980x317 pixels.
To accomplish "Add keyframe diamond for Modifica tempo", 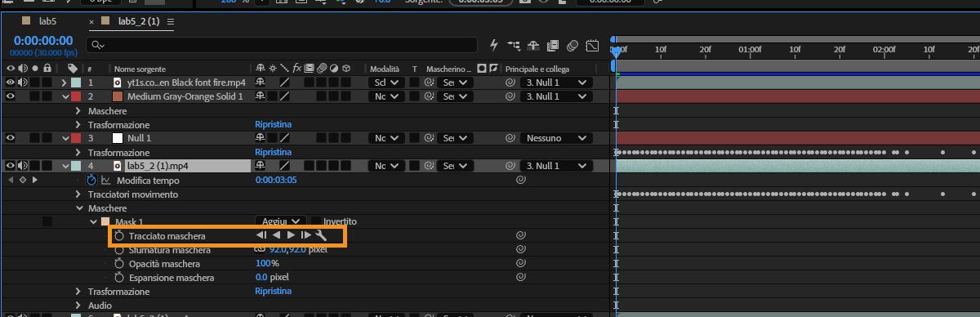I will [22, 180].
